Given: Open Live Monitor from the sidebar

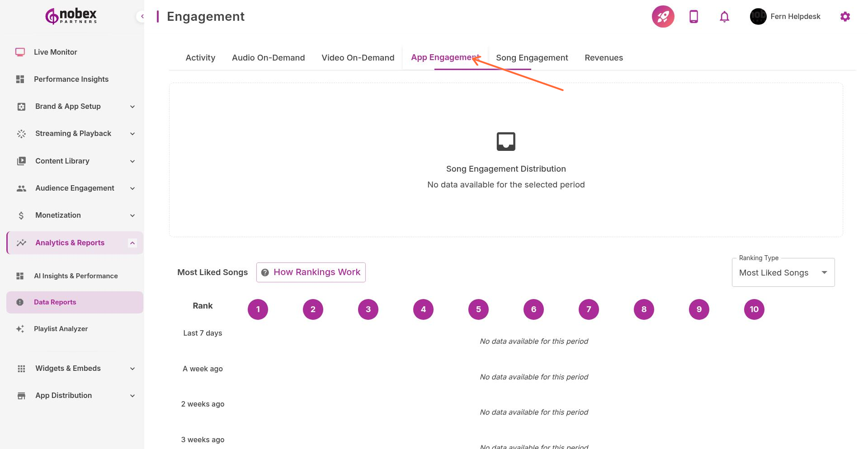Looking at the screenshot, I should [55, 51].
